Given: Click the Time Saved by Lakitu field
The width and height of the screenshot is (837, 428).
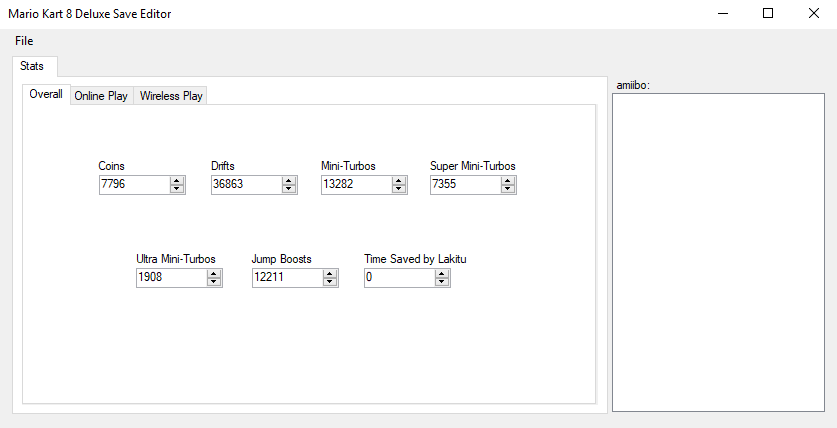Looking at the screenshot, I should pyautogui.click(x=400, y=278).
